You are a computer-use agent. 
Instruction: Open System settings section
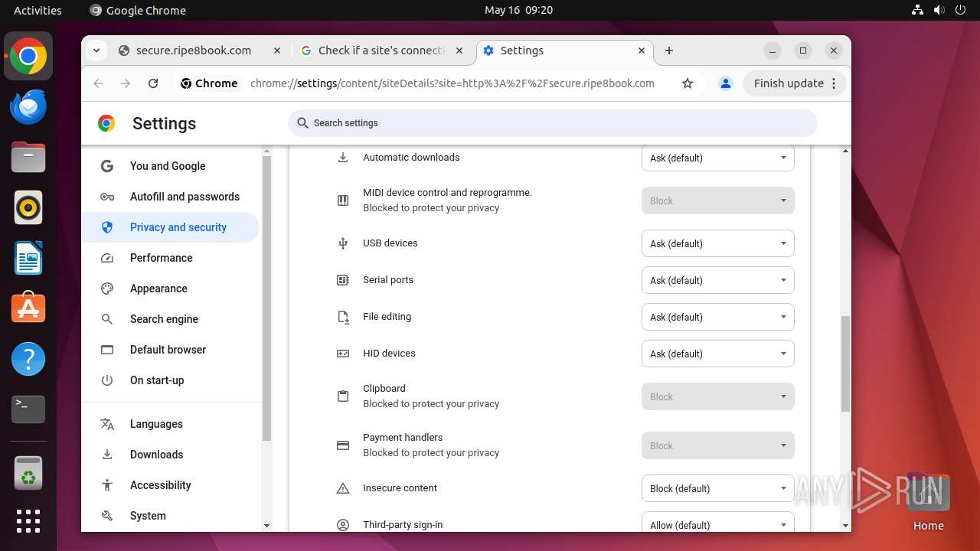pyautogui.click(x=171, y=516)
